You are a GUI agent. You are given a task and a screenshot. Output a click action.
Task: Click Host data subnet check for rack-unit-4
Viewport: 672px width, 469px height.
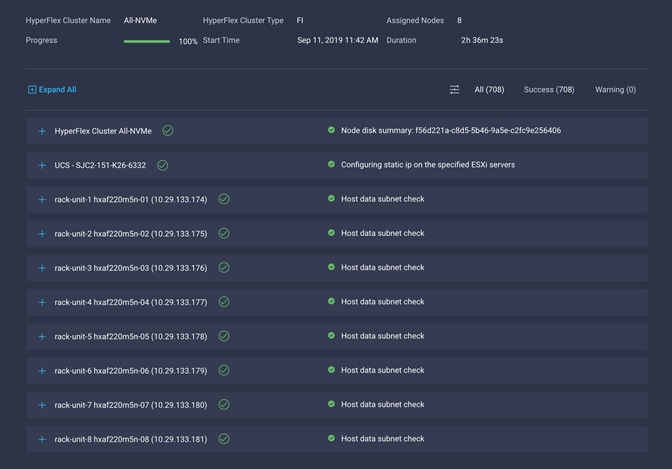(x=383, y=302)
